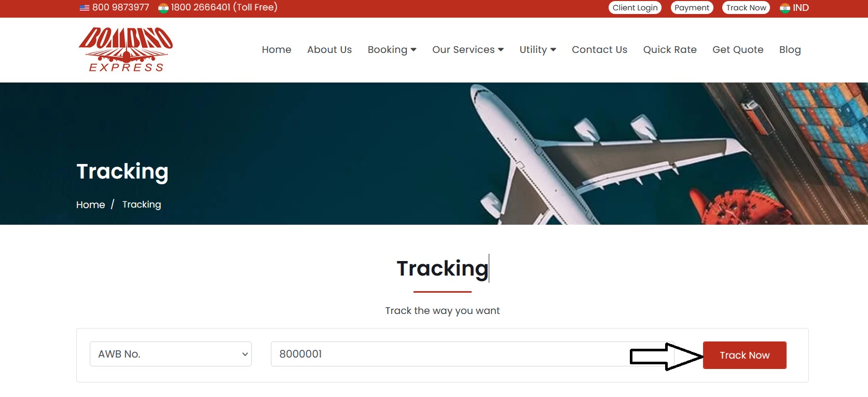The height and width of the screenshot is (397, 868).
Task: Click the India flag icon beside toll-free number
Action: tap(163, 8)
